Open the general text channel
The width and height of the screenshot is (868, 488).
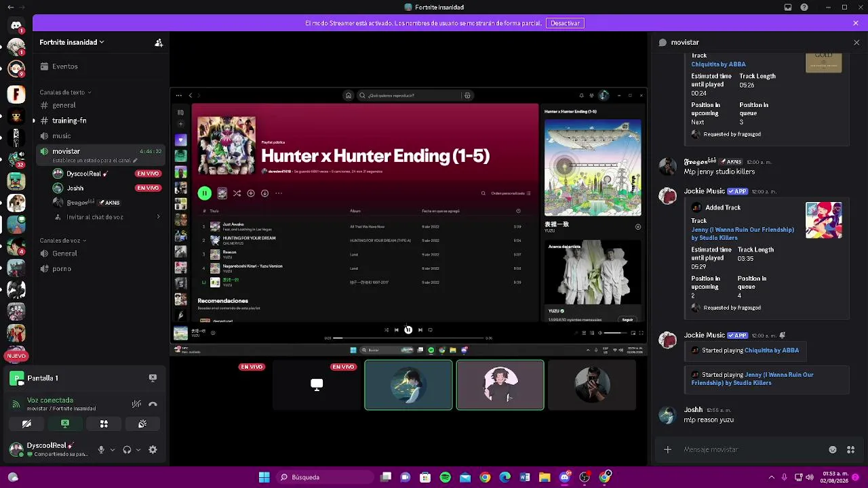click(100, 105)
